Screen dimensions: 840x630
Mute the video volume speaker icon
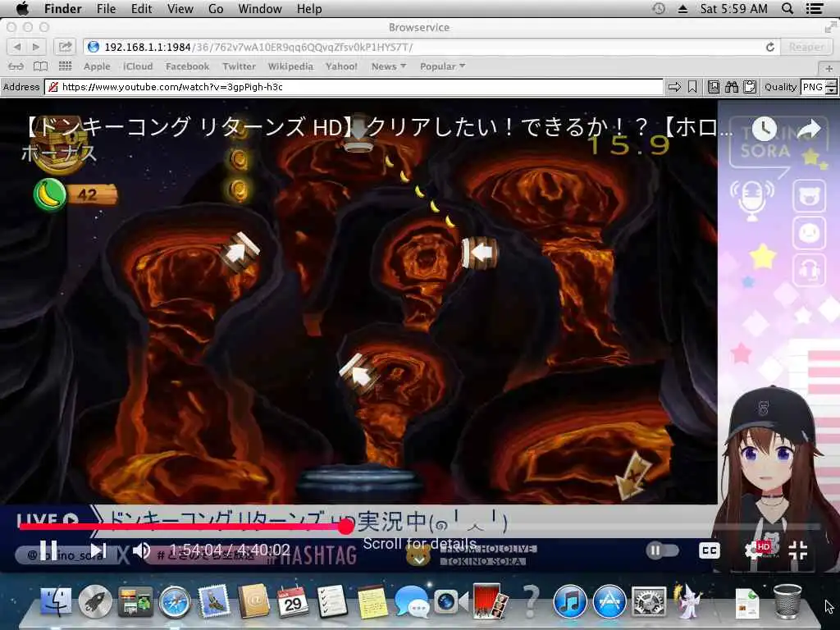(141, 550)
